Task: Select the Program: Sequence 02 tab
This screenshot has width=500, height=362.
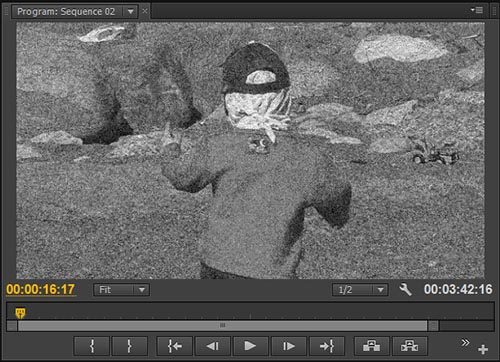Action: (x=66, y=12)
